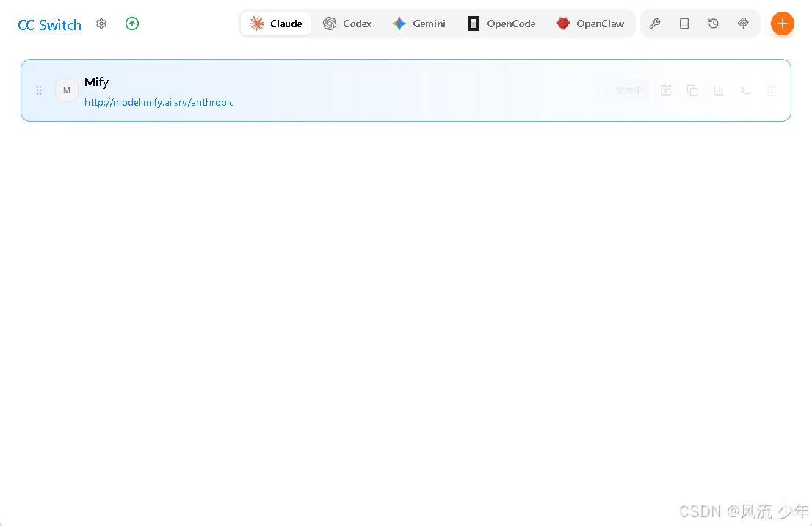The height and width of the screenshot is (526, 812).
Task: Open the model.mify.ai.srv/anthropic link
Action: coord(159,103)
